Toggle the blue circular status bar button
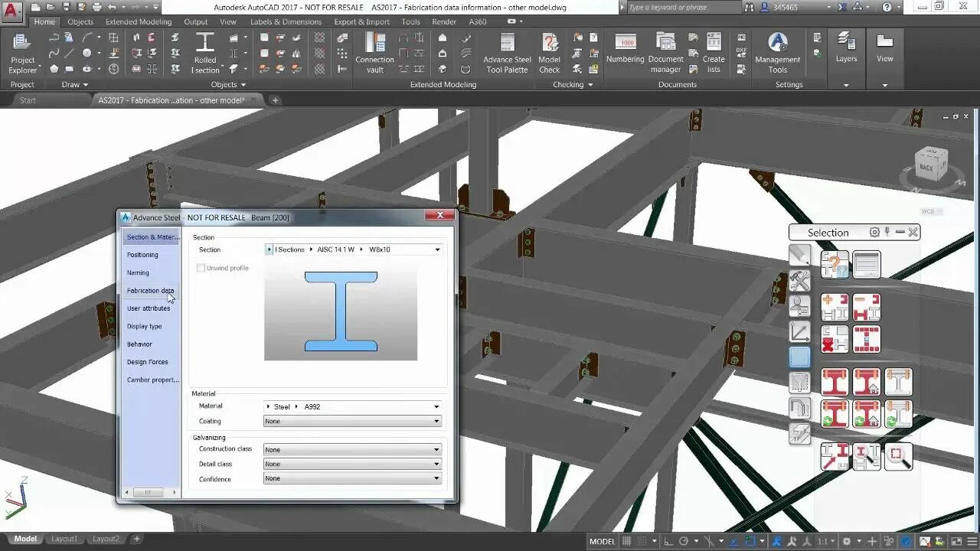Image resolution: width=980 pixels, height=551 pixels. 906,541
